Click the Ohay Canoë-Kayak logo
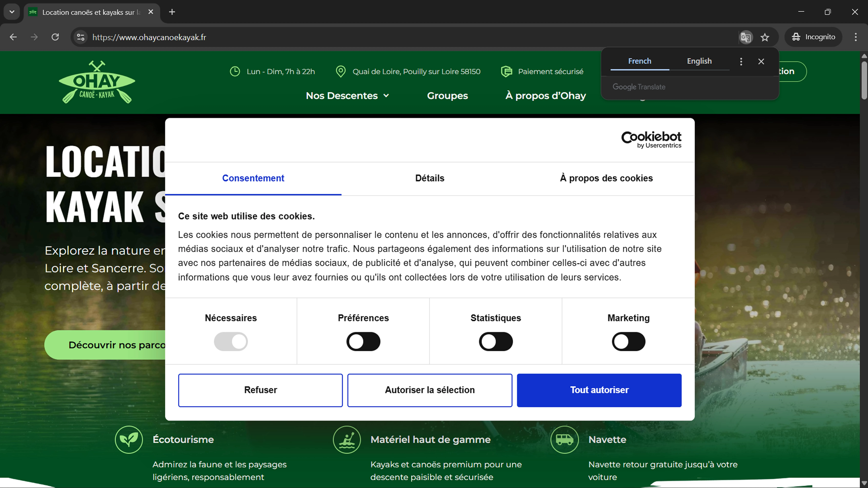 pyautogui.click(x=97, y=82)
